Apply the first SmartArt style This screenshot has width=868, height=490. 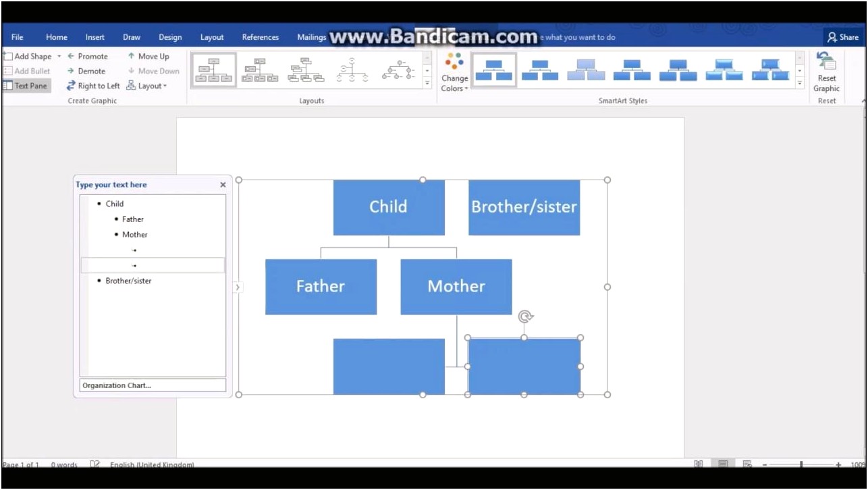point(493,70)
